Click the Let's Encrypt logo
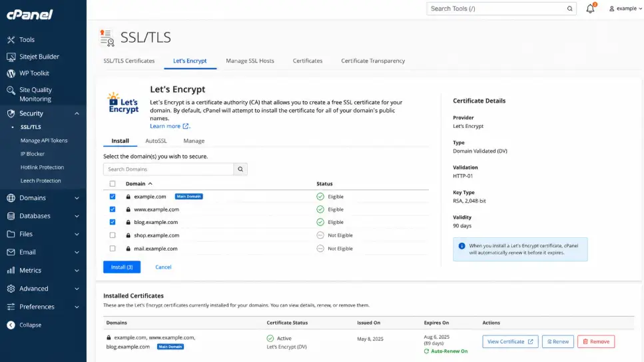 (123, 103)
